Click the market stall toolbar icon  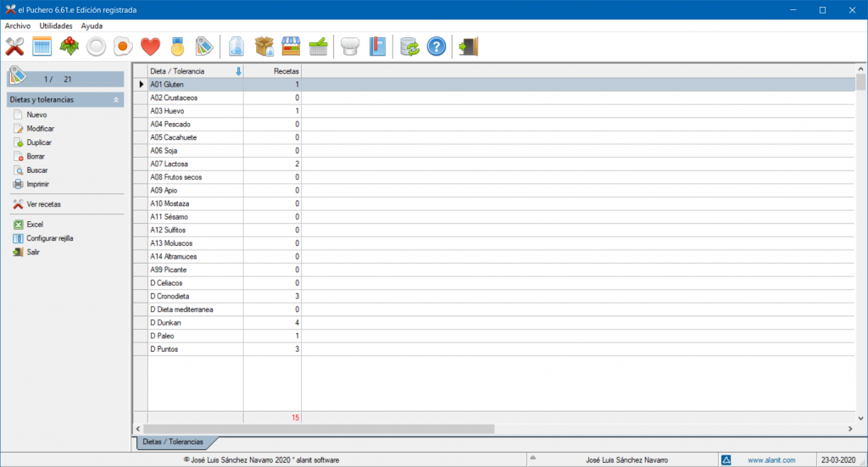[x=292, y=46]
